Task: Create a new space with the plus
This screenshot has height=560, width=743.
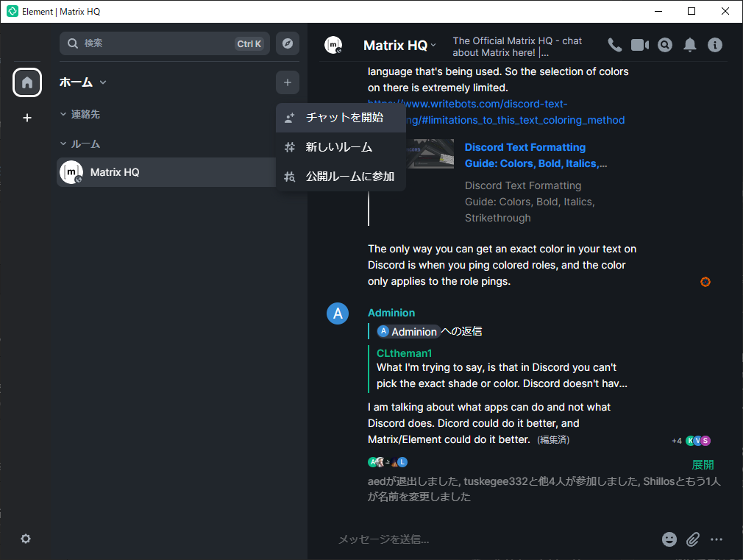Action: [27, 117]
